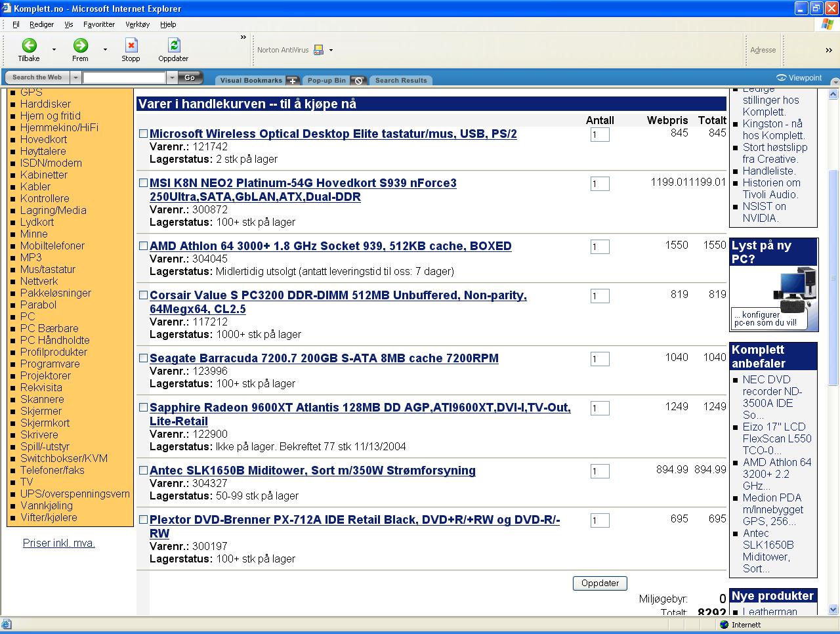
Task: Open the Frem history dropdown arrow
Action: click(x=105, y=50)
